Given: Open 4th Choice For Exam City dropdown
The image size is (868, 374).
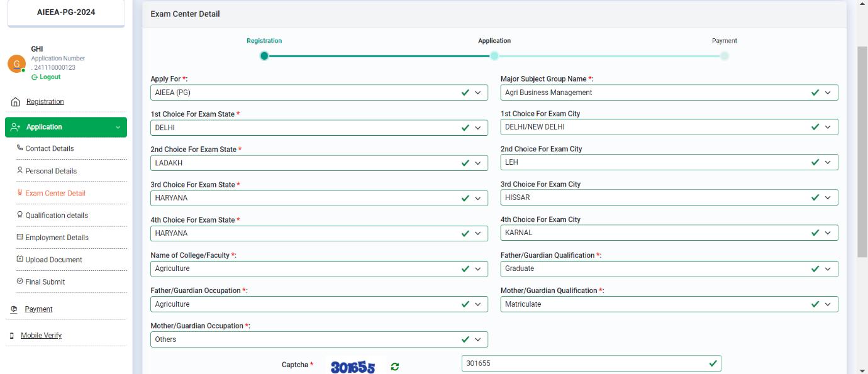Looking at the screenshot, I should 669,233.
